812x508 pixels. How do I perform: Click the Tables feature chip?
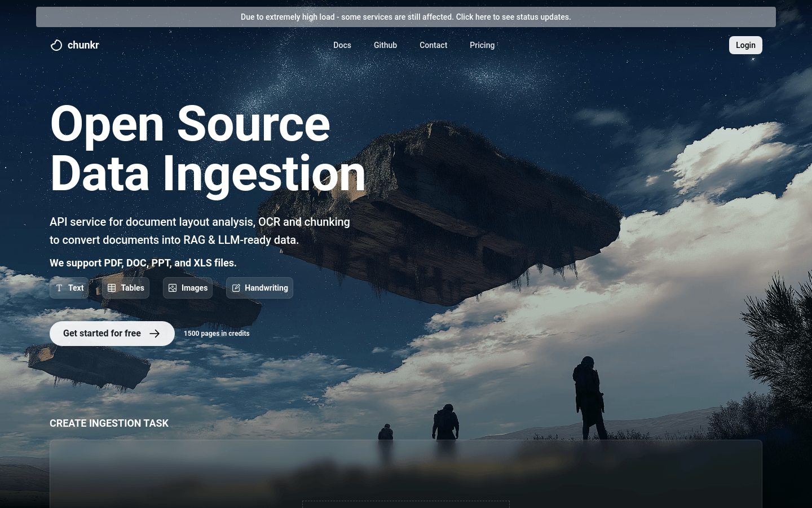126,288
